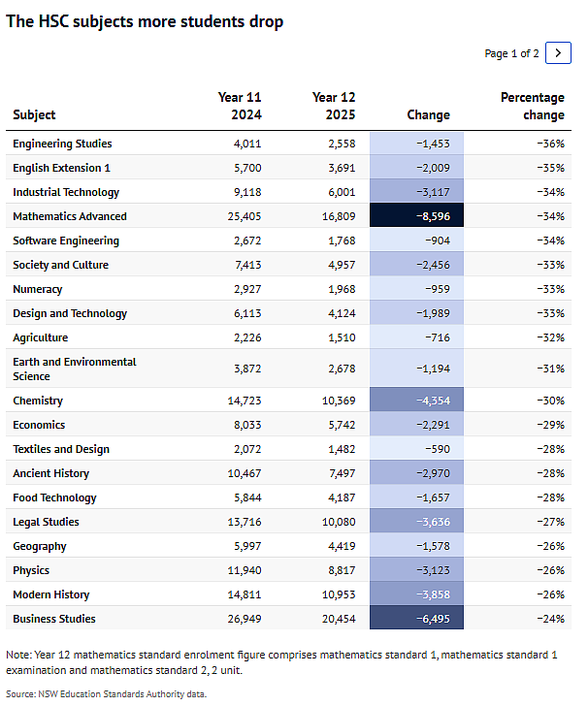Screen dimensions: 588x706
Task: Click the Legal Studies subject name
Action: tap(46, 522)
